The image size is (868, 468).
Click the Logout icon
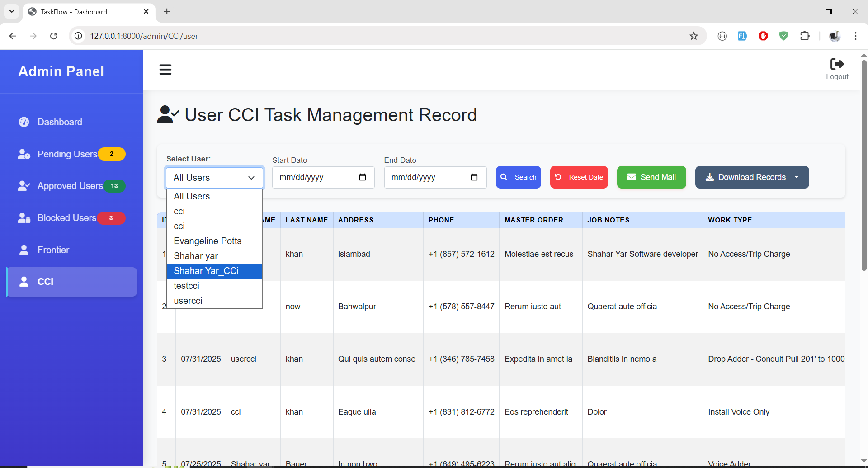(x=837, y=64)
